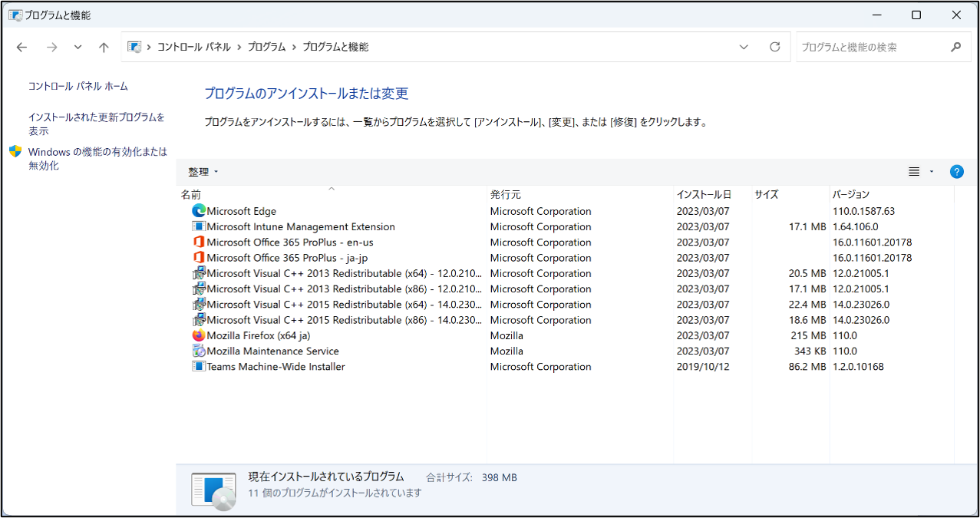Click the details pane program icon
Viewport: 980px width, 518px height.
click(x=214, y=491)
